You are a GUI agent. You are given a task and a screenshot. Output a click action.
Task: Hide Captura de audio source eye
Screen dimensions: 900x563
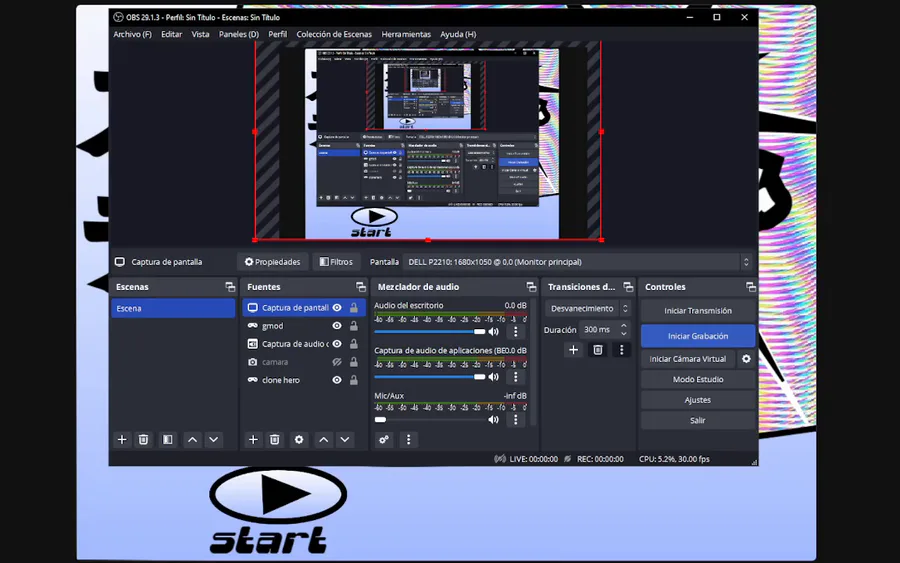337,344
